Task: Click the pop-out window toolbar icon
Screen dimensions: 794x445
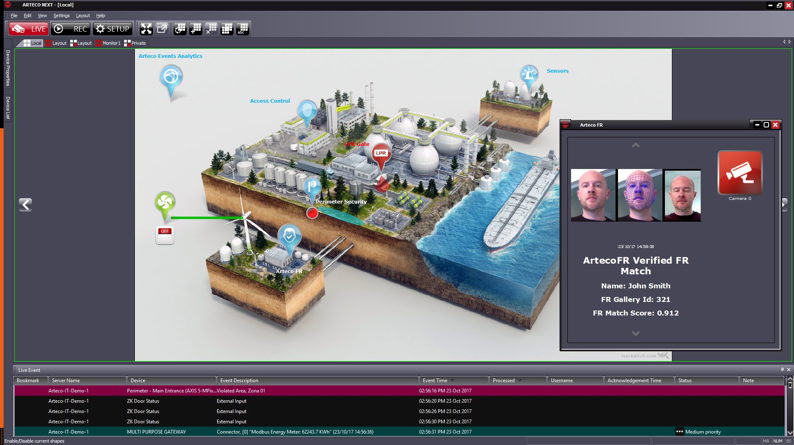Action: [162, 29]
